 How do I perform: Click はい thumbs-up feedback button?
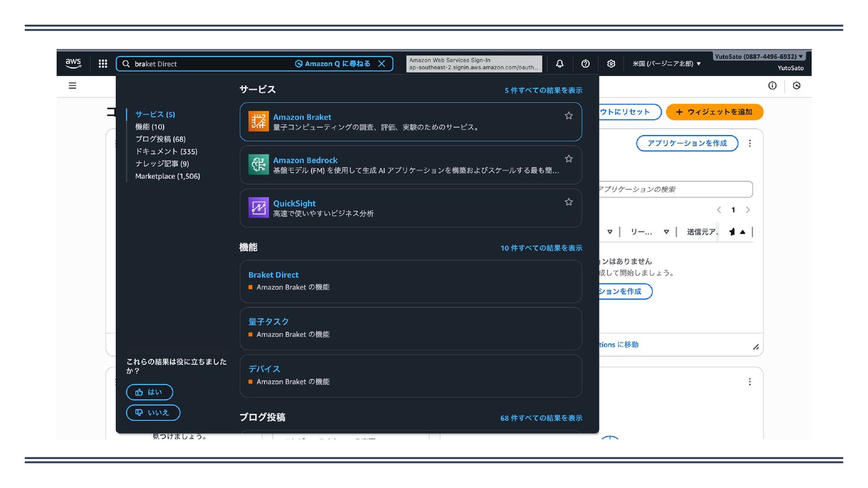click(x=150, y=392)
